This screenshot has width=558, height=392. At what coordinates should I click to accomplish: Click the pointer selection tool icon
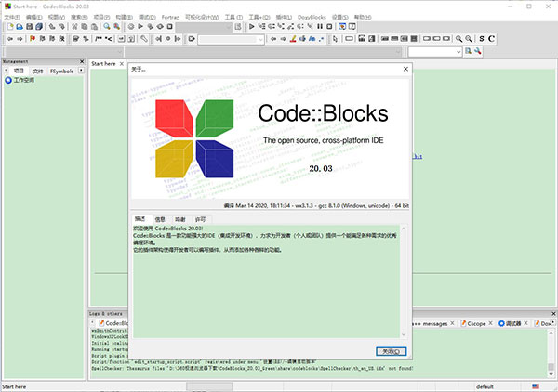coord(335,39)
